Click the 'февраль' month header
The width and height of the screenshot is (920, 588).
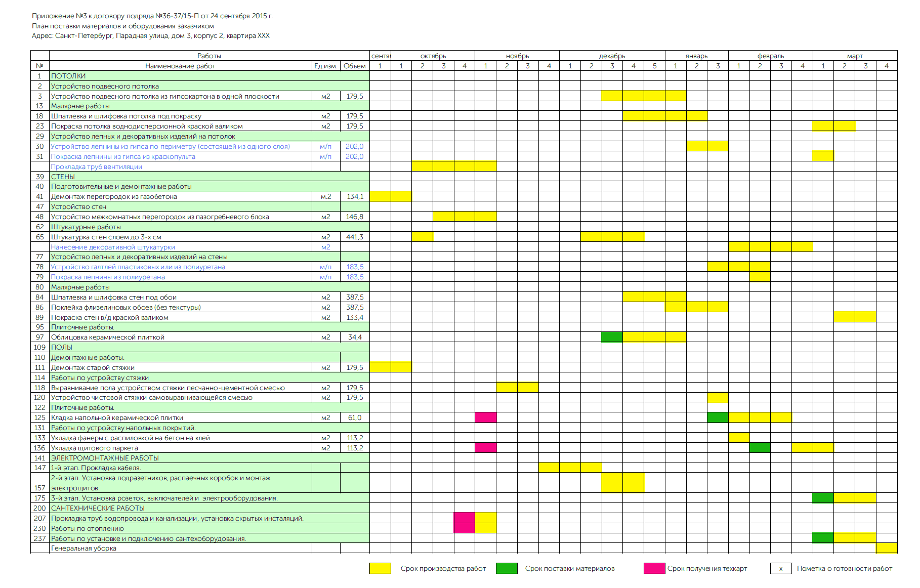point(771,56)
